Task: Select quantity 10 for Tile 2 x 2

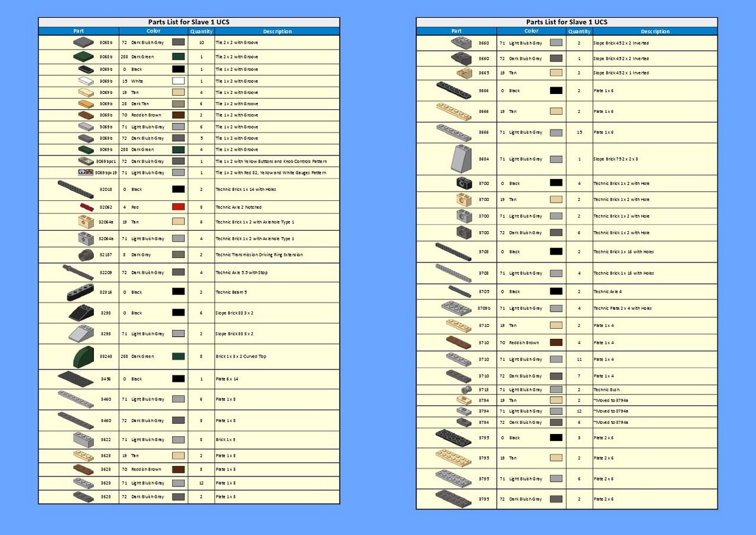Action: tap(201, 43)
